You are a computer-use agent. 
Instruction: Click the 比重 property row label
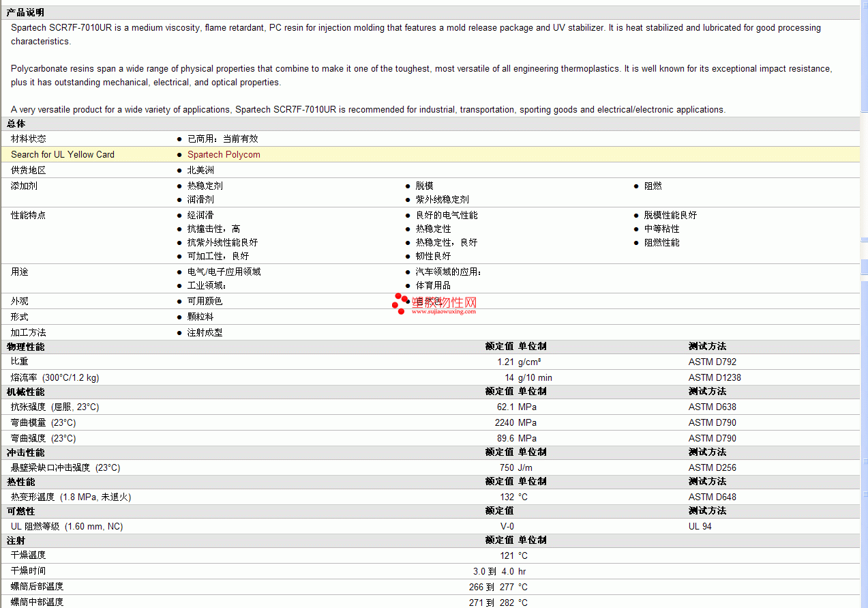tap(20, 362)
